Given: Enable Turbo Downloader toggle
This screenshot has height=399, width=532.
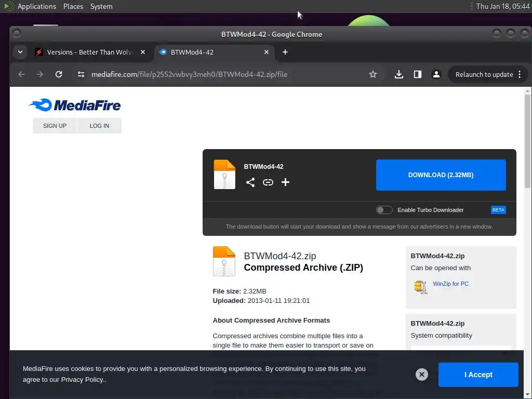Looking at the screenshot, I should click(384, 210).
